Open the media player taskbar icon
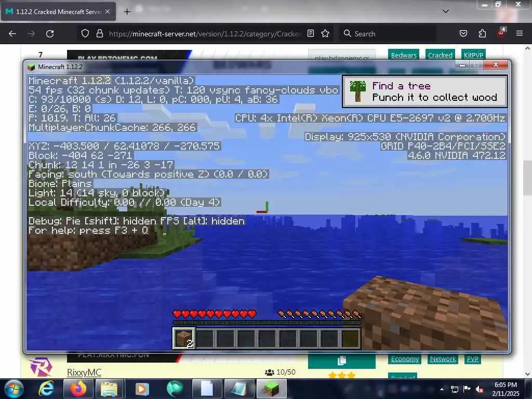532x399 pixels. click(x=142, y=389)
